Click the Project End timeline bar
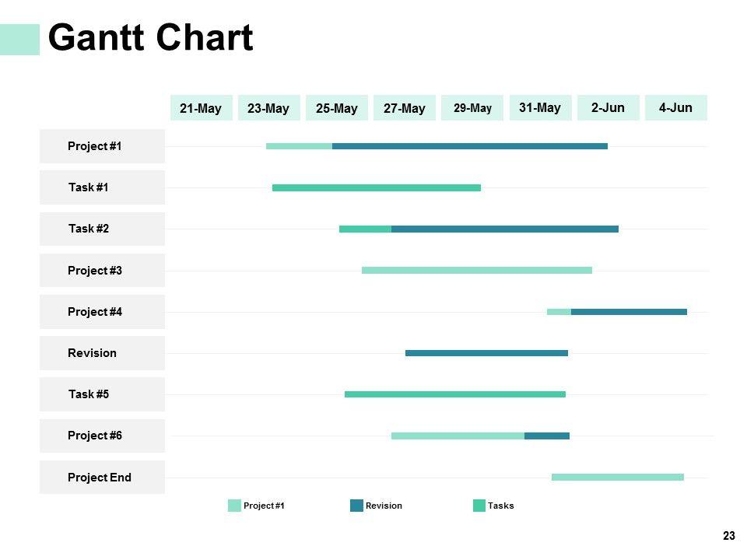This screenshot has height=560, width=747. [x=618, y=477]
